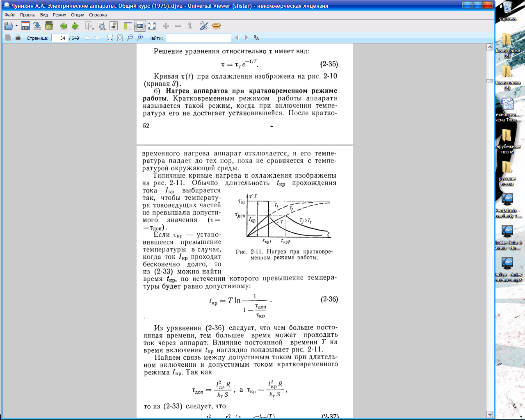This screenshot has width=525, height=420.
Task: Open the Новая папка (8) desktop folder
Action: [507, 45]
